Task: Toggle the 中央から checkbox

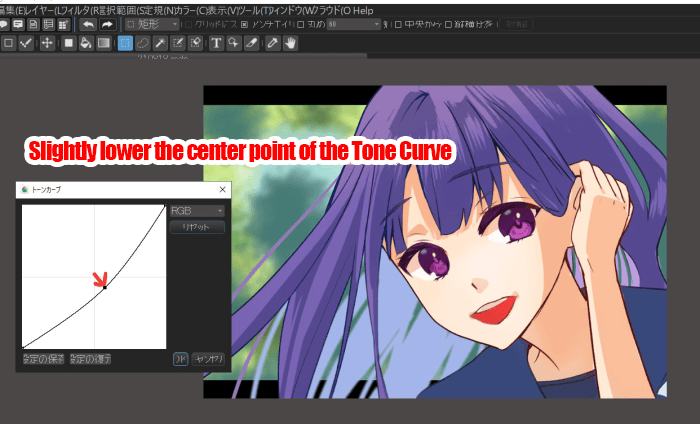Action: pyautogui.click(x=398, y=25)
